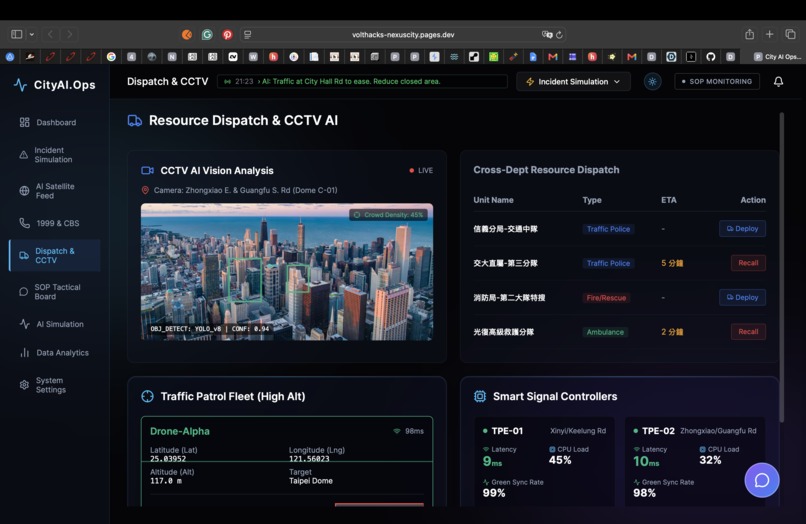Go forward in browser history
The width and height of the screenshot is (806, 524).
(x=69, y=34)
